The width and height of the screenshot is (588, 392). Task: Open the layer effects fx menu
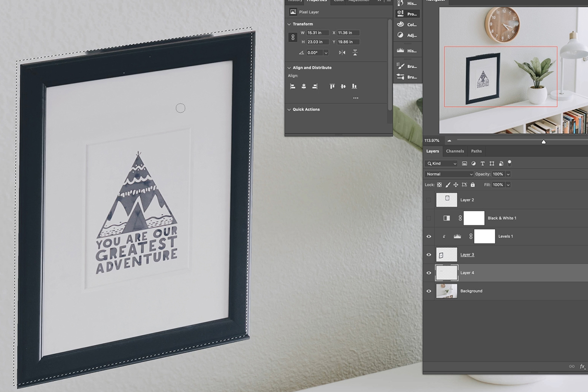pos(582,366)
